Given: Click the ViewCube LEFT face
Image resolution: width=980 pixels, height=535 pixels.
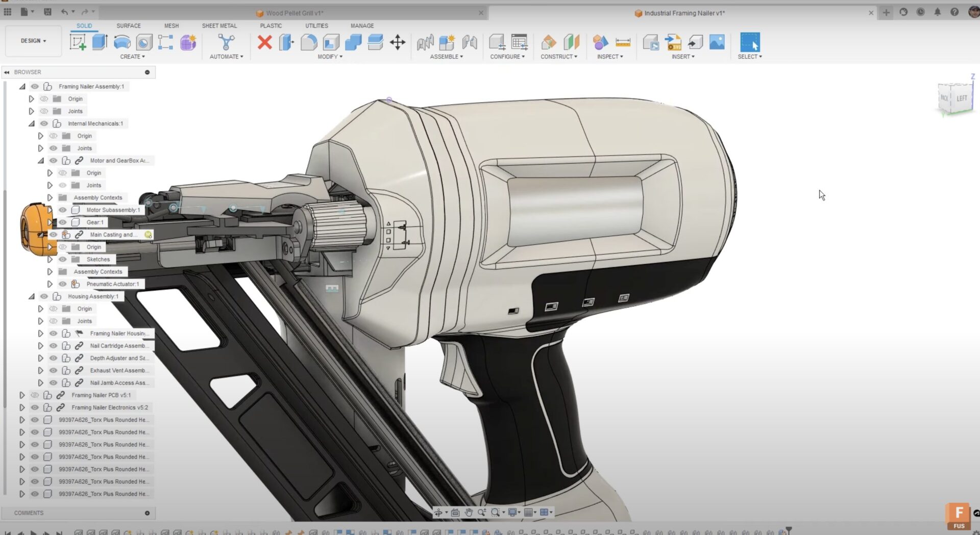Looking at the screenshot, I should 962,98.
